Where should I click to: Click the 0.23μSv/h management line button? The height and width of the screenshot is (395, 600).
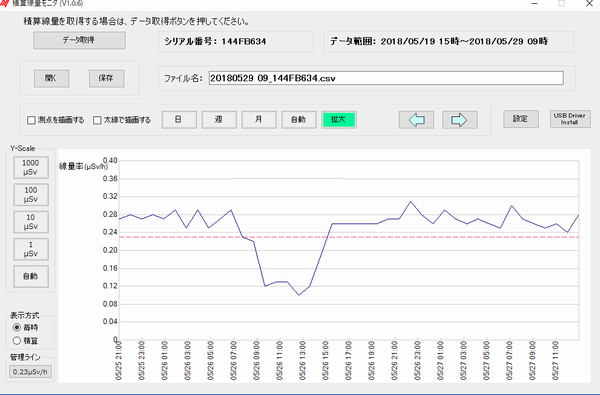click(30, 372)
